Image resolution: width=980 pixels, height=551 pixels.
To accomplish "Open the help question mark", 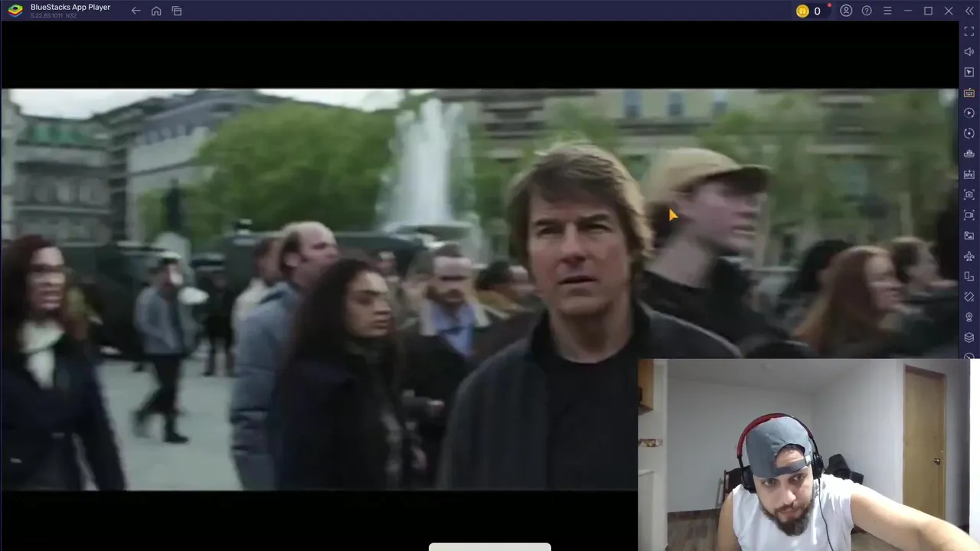I will pyautogui.click(x=867, y=11).
